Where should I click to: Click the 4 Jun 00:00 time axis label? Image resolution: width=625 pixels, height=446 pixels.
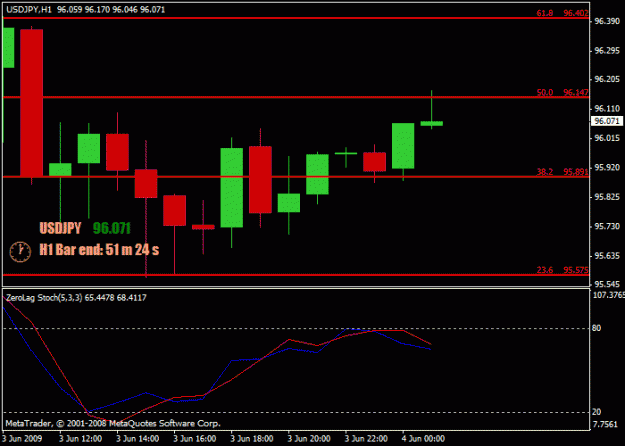[423, 439]
